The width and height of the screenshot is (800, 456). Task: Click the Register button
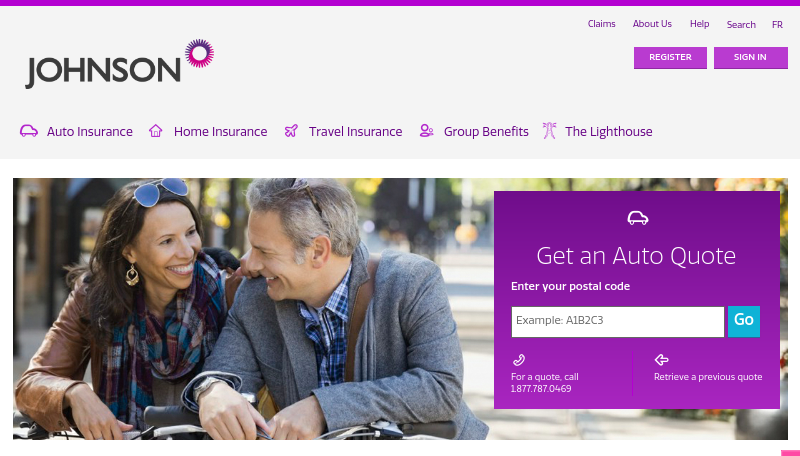pyautogui.click(x=670, y=58)
